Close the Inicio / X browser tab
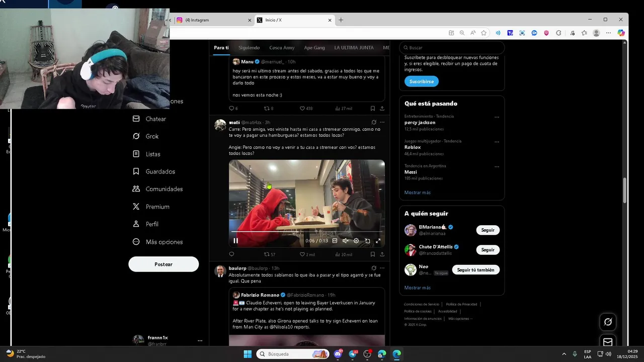 (330, 20)
